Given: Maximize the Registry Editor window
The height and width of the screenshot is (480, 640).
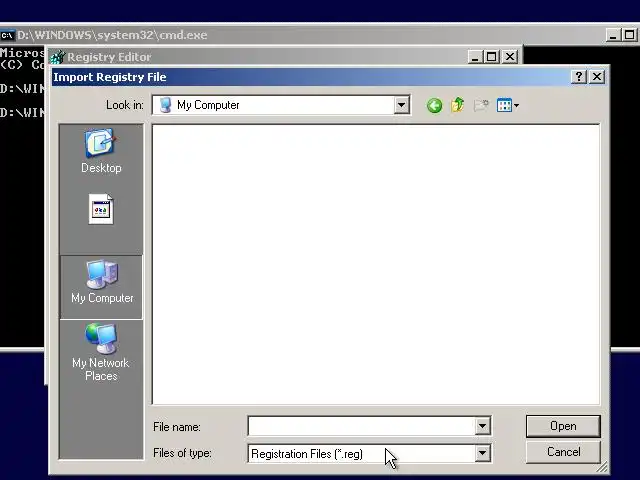Looking at the screenshot, I should pos(492,56).
